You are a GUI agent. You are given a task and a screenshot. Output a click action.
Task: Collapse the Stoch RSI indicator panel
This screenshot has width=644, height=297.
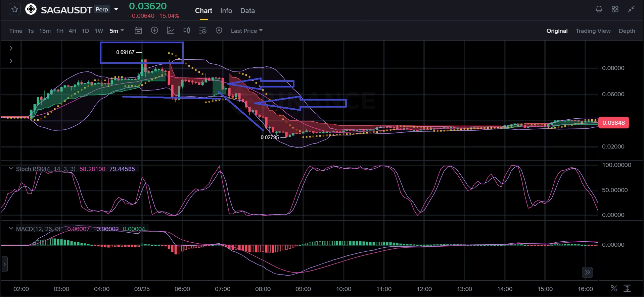[11, 169]
